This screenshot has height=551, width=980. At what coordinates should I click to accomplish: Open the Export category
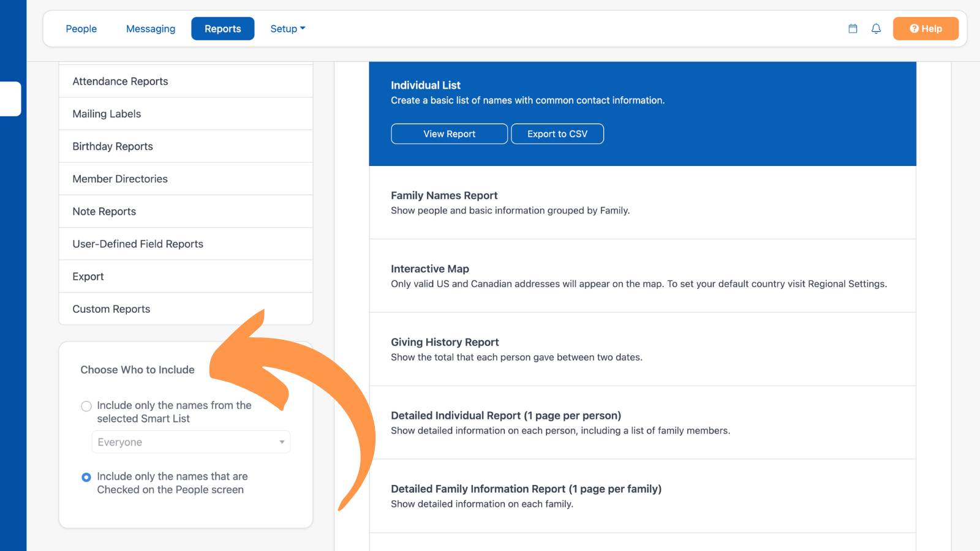pyautogui.click(x=186, y=276)
